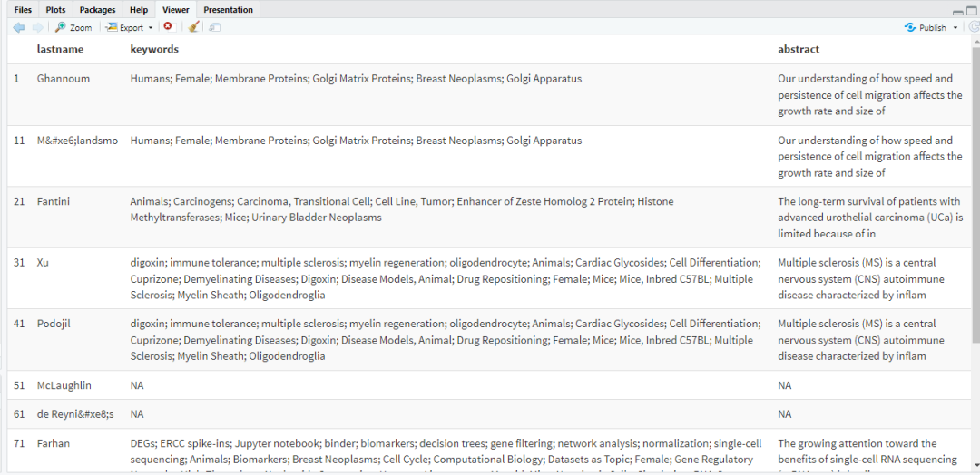Open the Help tab
980x475 pixels.
pos(139,10)
